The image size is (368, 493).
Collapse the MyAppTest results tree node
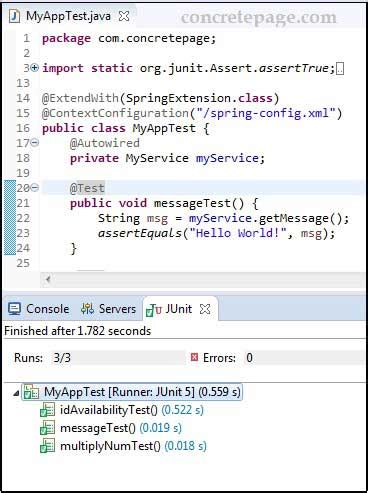coord(16,393)
